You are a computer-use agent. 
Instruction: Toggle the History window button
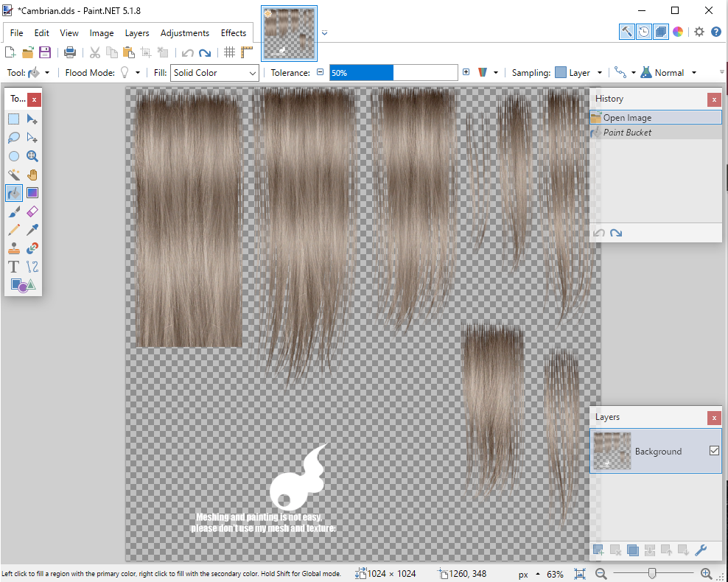coord(643,32)
